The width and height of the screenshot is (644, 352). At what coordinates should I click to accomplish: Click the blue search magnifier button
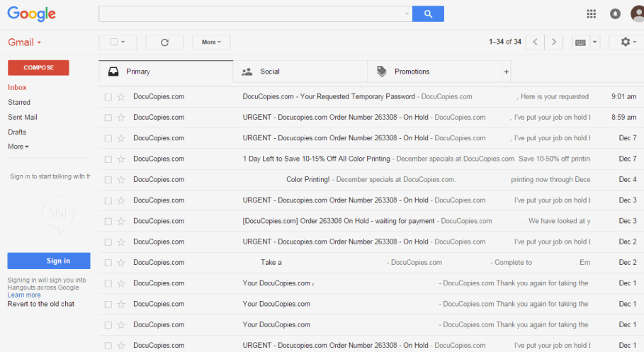pyautogui.click(x=428, y=13)
